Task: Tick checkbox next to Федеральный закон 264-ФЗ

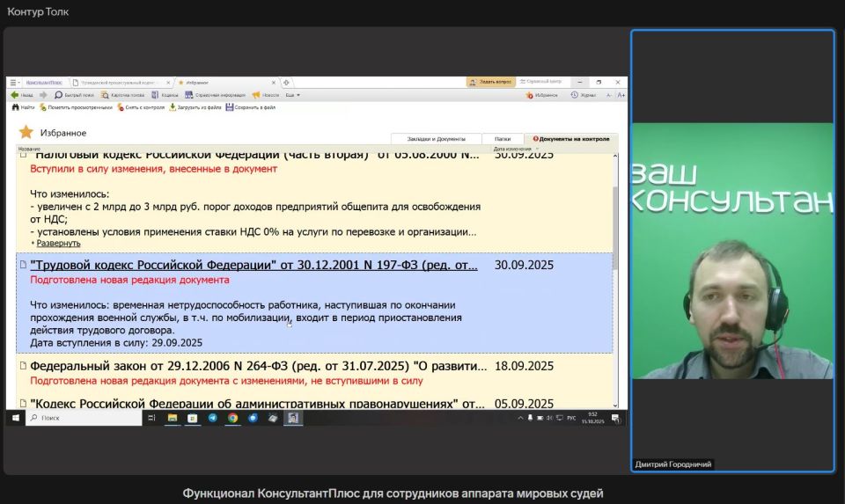Action: tap(23, 364)
